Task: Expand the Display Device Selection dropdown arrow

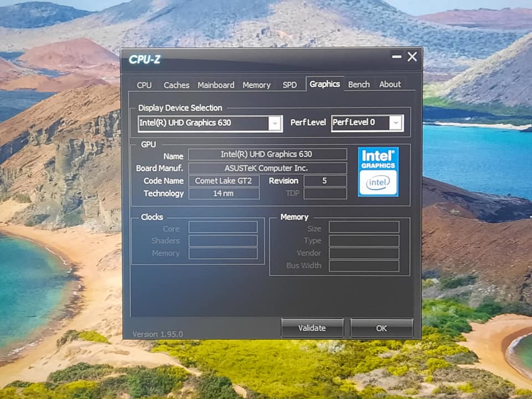Action: pyautogui.click(x=274, y=123)
